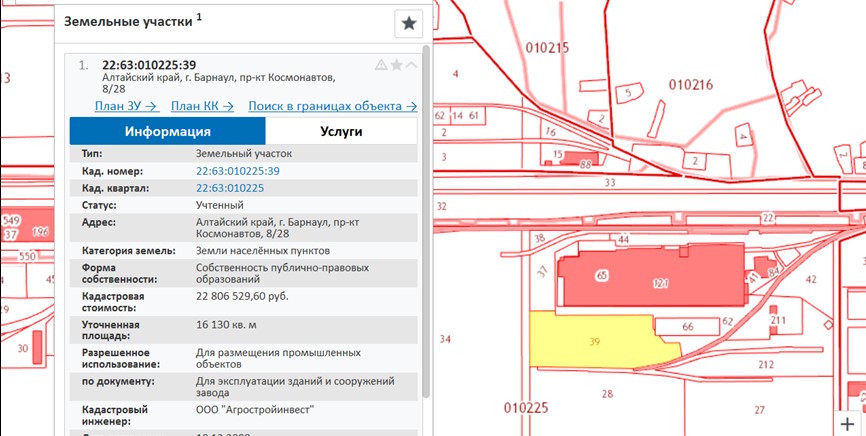
Task: Click parcel 33 strip on the map
Action: (610, 182)
